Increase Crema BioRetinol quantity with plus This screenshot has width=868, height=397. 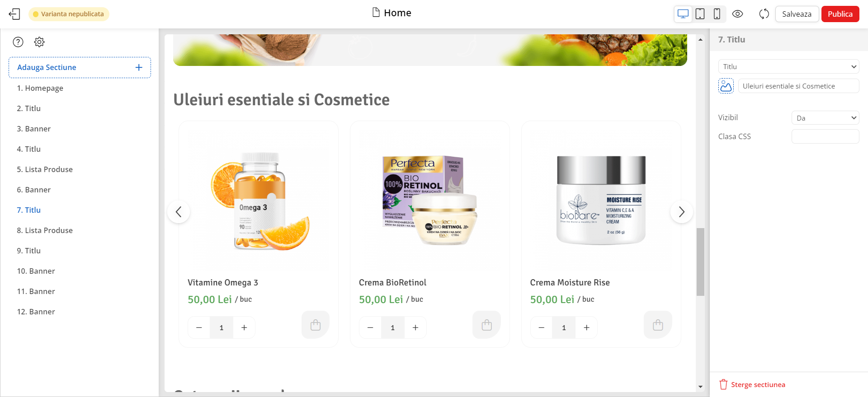pyautogui.click(x=415, y=327)
